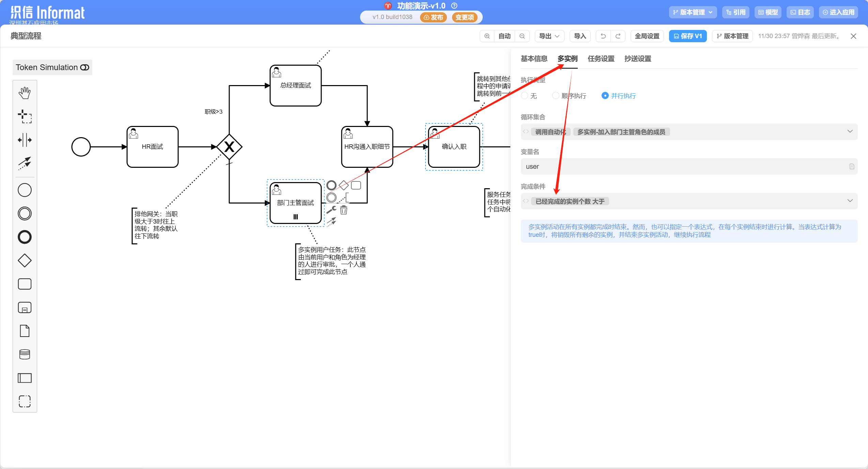
Task: Click the zoom in magnifier icon
Action: (x=487, y=36)
